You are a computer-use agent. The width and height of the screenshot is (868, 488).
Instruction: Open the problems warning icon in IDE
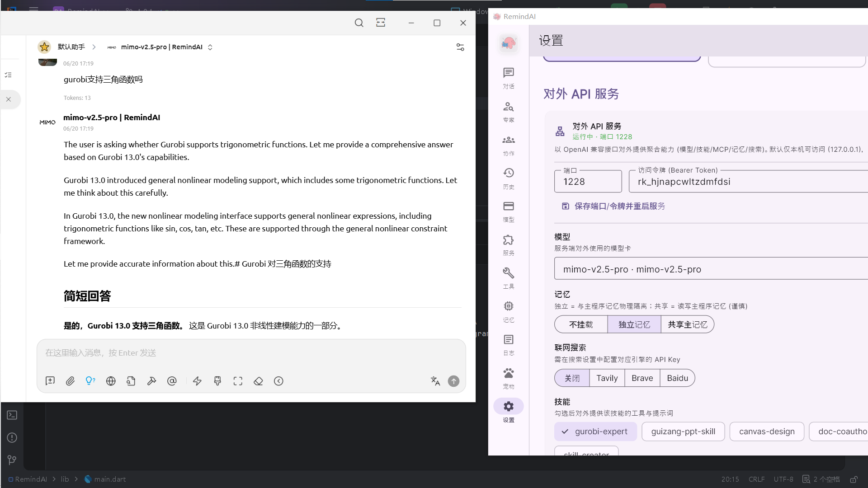12,437
